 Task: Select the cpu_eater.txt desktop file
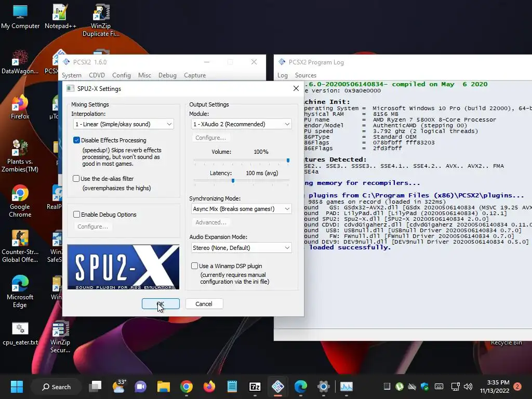coord(20,334)
